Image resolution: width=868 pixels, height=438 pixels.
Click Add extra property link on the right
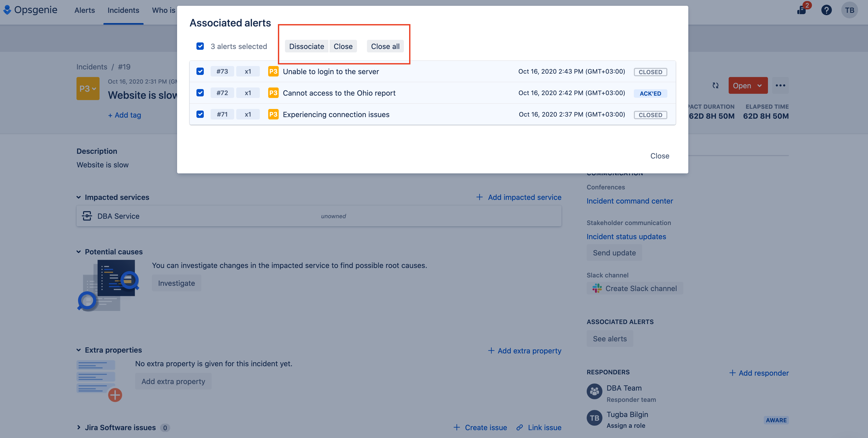click(x=529, y=351)
